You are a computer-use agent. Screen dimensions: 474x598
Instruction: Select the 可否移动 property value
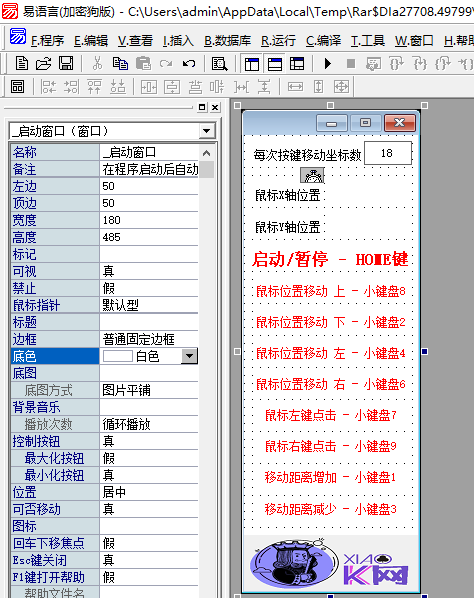pos(149,509)
